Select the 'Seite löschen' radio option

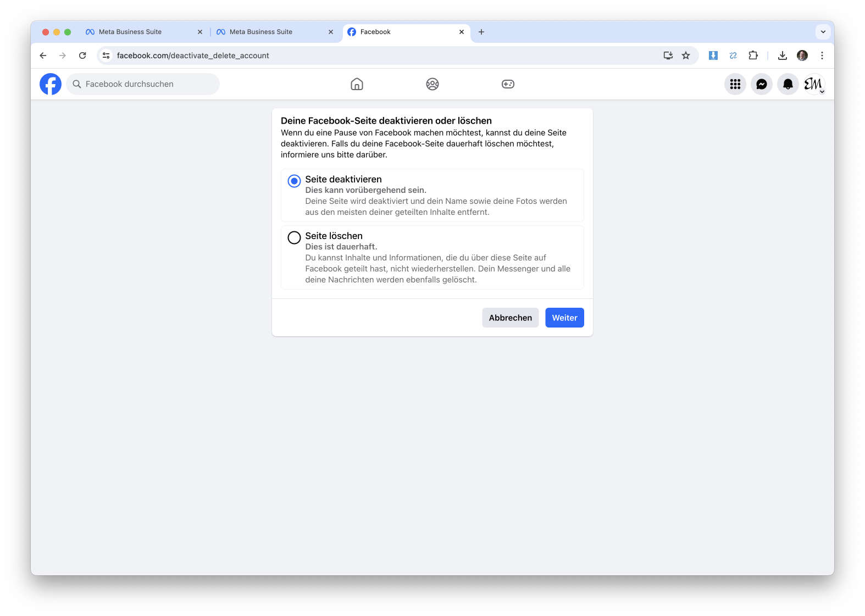pyautogui.click(x=295, y=237)
